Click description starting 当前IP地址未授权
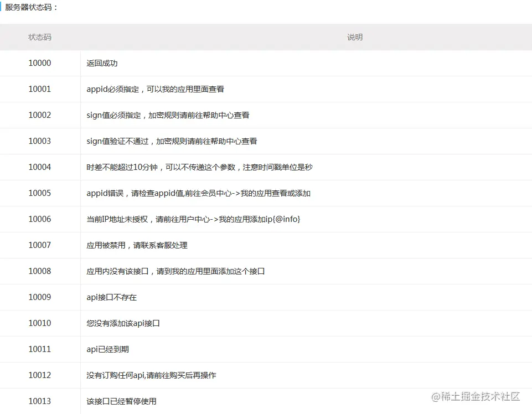The width and height of the screenshot is (532, 414). pyautogui.click(x=193, y=219)
